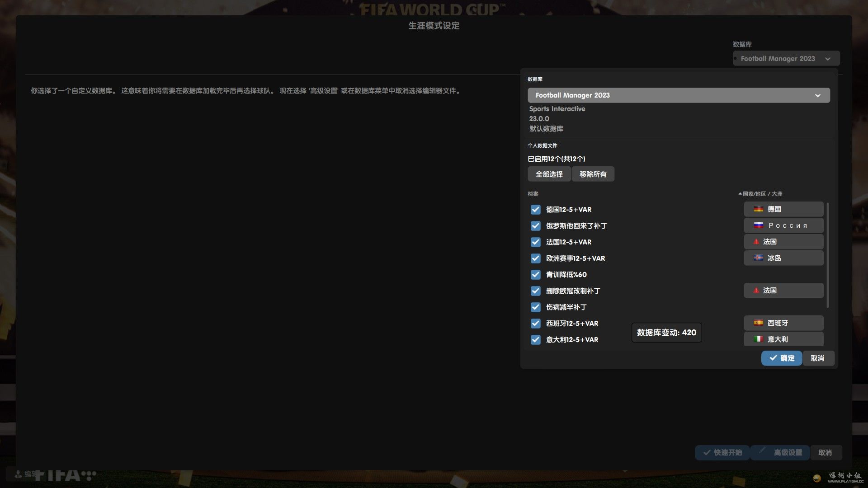Viewport: 868px width, 488px height.
Task: Click the Россия flag nation tag
Action: 783,225
